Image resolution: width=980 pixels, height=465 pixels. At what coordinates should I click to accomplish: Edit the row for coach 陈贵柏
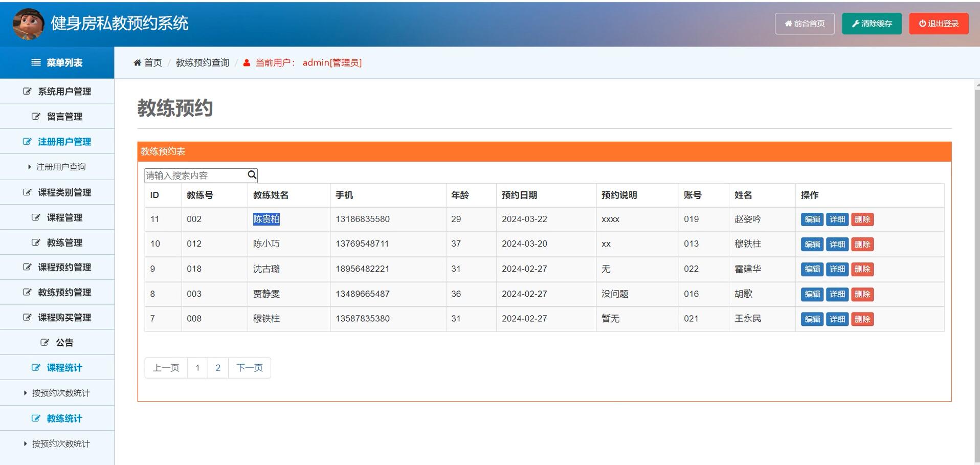pyautogui.click(x=812, y=219)
